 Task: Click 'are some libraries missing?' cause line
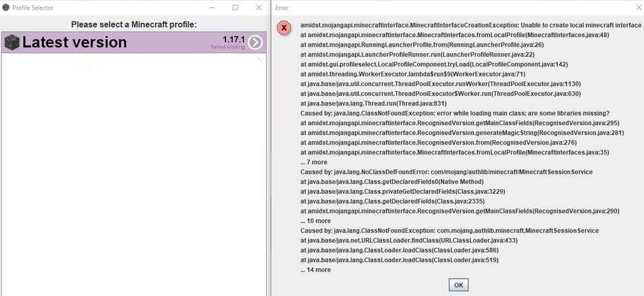(455, 113)
